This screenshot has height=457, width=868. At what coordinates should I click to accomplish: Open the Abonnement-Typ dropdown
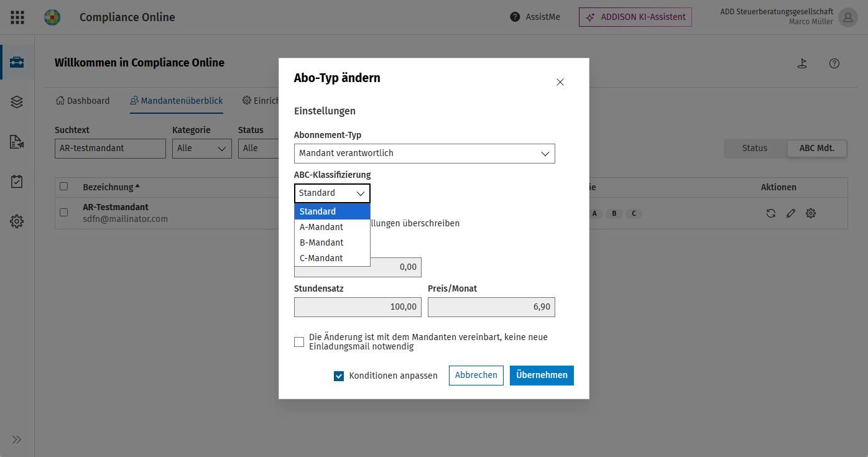(425, 154)
